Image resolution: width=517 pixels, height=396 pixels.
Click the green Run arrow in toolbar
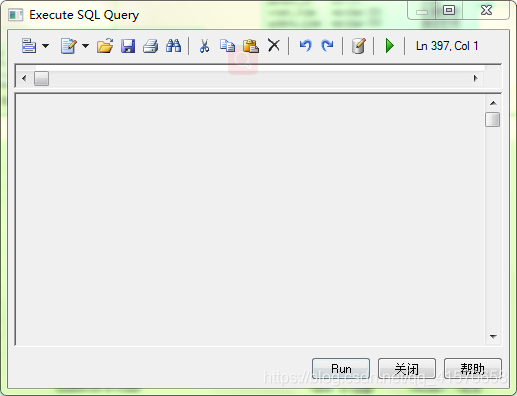389,46
